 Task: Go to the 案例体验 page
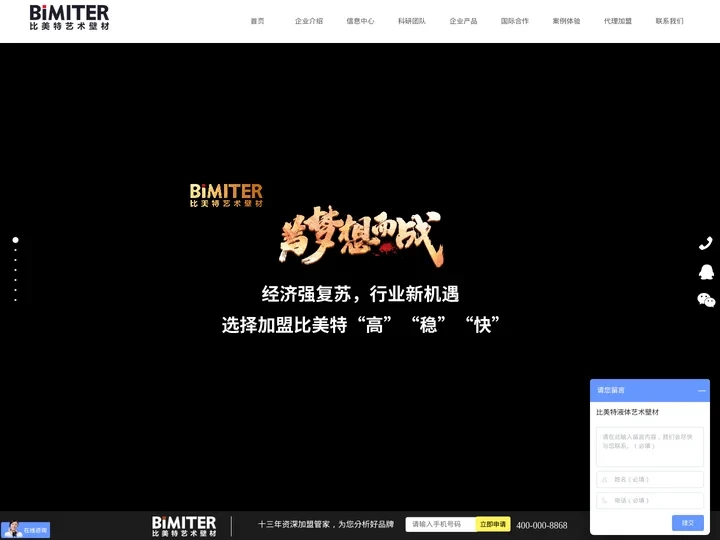pos(566,21)
